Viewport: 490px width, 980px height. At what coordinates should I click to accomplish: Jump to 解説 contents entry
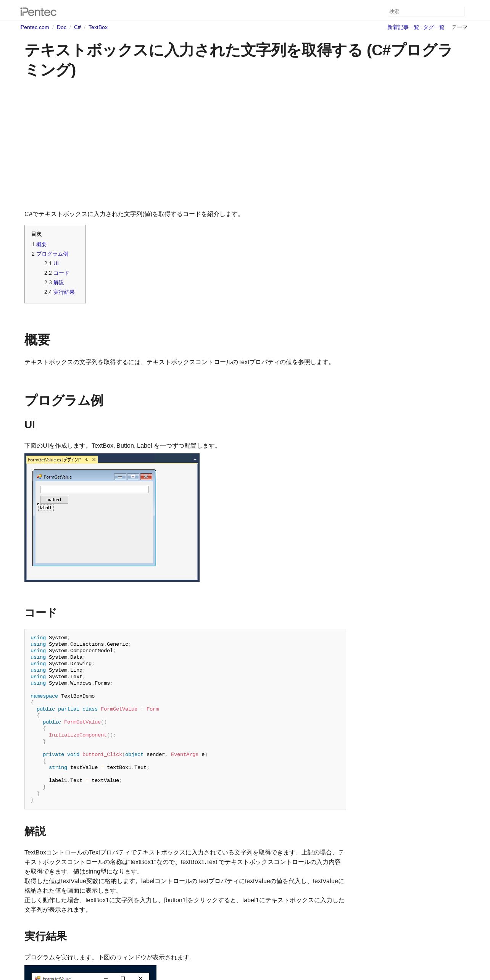pos(59,282)
